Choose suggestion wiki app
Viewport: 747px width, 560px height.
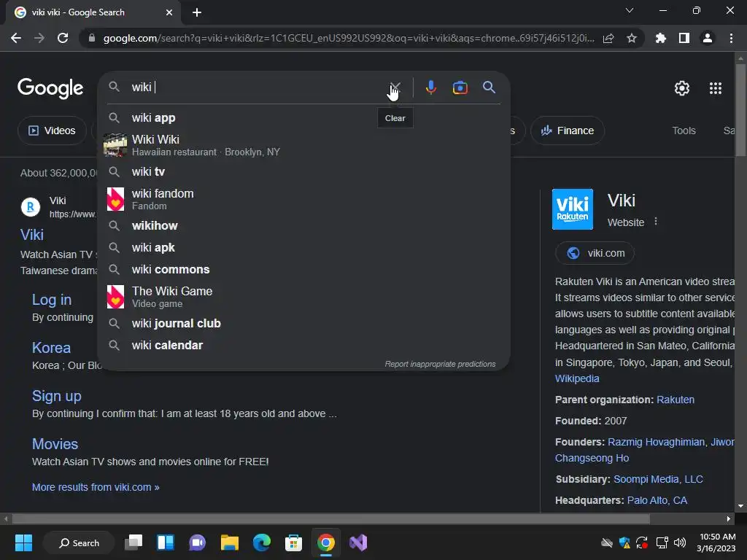pyautogui.click(x=303, y=117)
